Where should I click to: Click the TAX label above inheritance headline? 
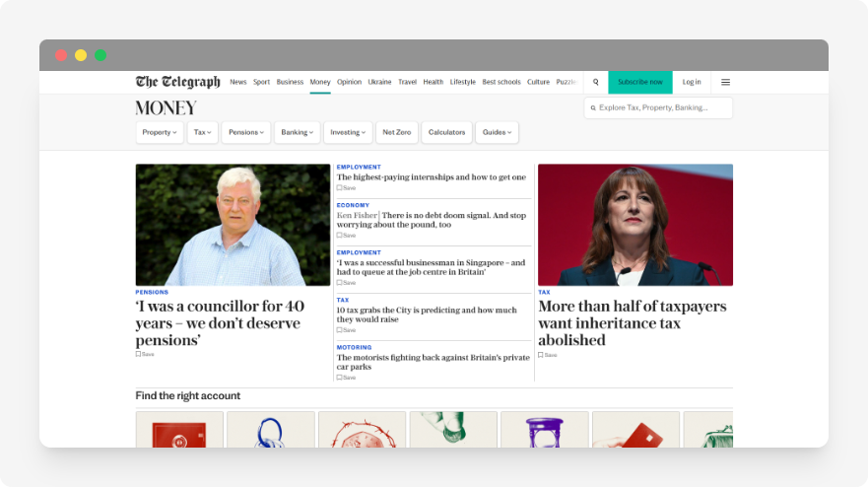[x=544, y=292]
